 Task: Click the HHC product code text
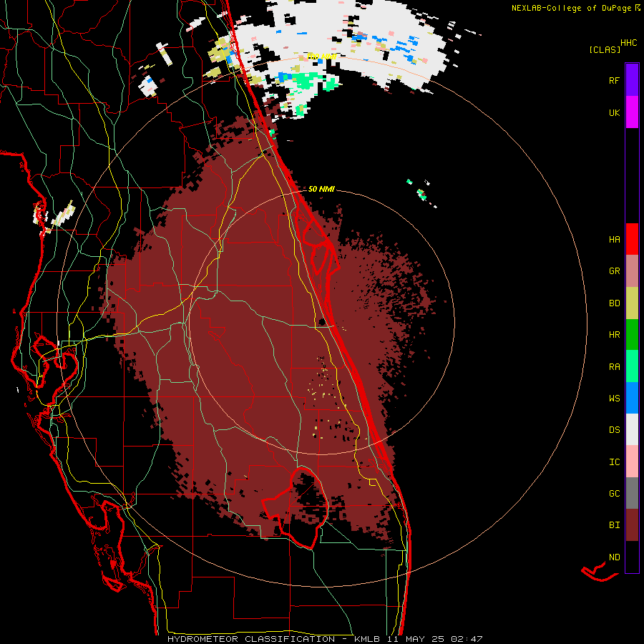[x=628, y=43]
